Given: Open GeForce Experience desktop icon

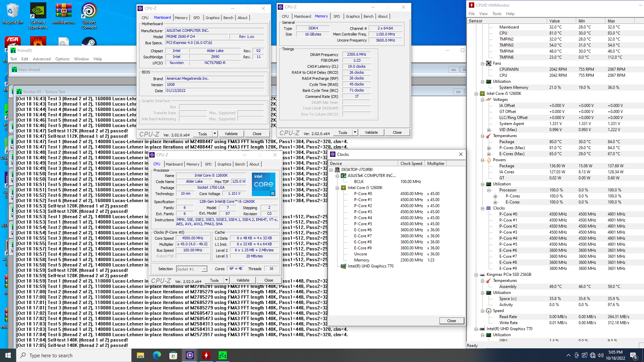Looking at the screenshot, I should coord(38,16).
